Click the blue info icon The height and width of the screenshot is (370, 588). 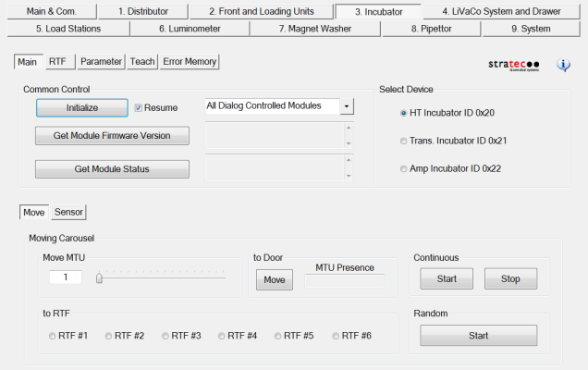563,66
